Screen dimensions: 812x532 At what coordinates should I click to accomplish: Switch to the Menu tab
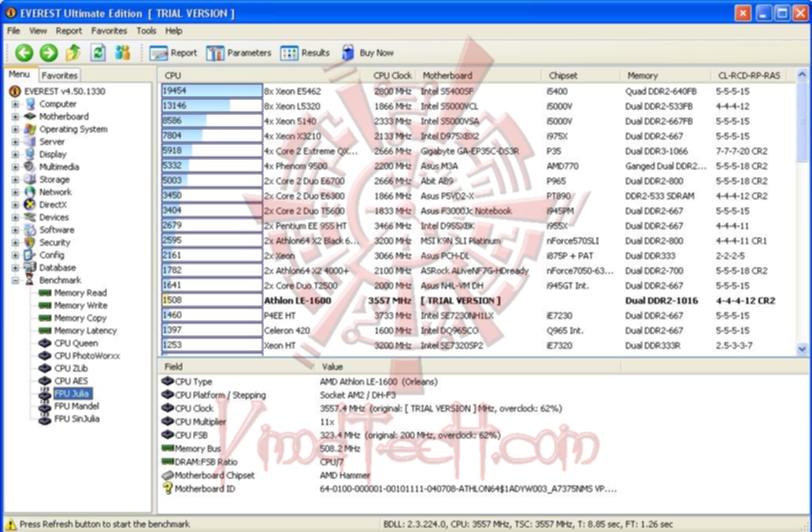[x=19, y=75]
